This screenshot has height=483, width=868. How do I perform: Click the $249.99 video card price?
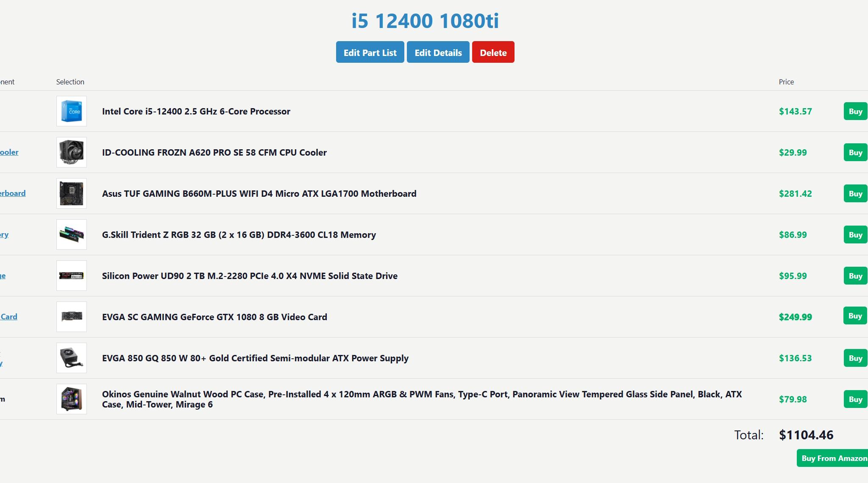tap(796, 317)
